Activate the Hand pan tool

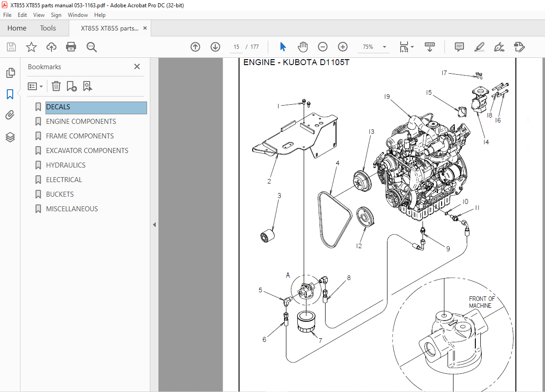click(x=303, y=47)
